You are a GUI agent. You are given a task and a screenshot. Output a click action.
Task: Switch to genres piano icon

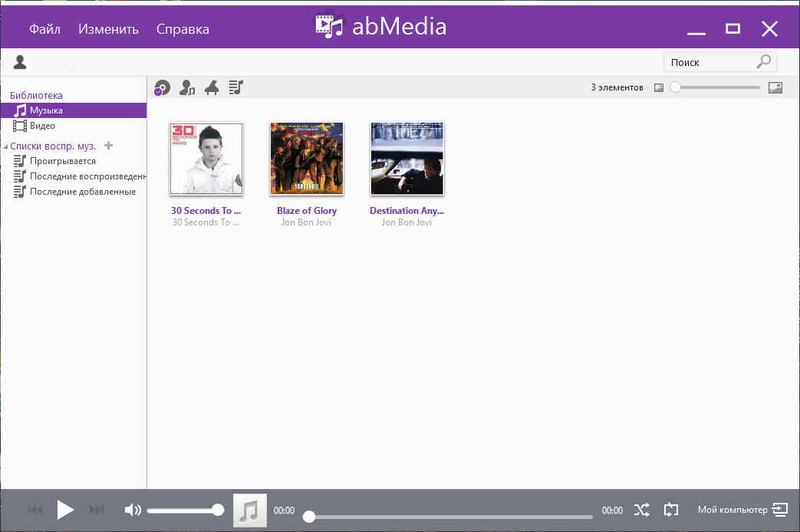[x=212, y=87]
